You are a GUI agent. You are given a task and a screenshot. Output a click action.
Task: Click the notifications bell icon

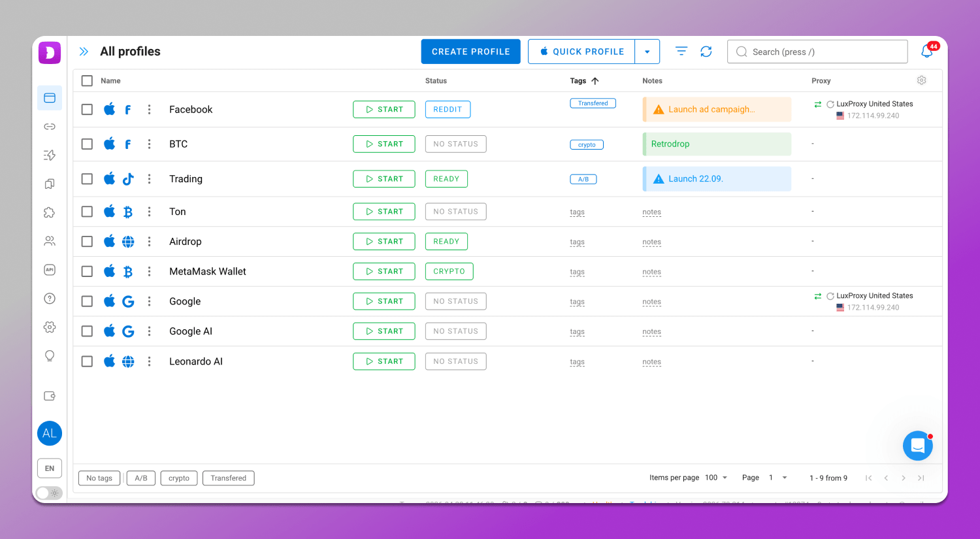coord(927,52)
